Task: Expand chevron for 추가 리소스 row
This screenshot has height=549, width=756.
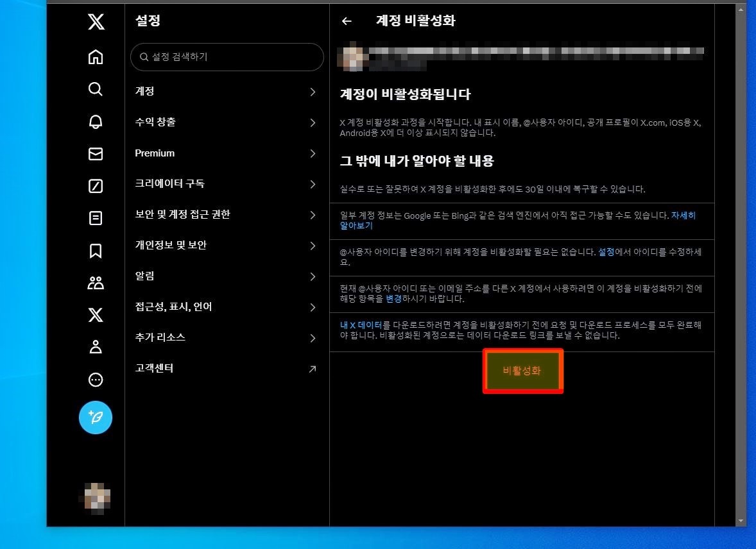Action: 313,339
